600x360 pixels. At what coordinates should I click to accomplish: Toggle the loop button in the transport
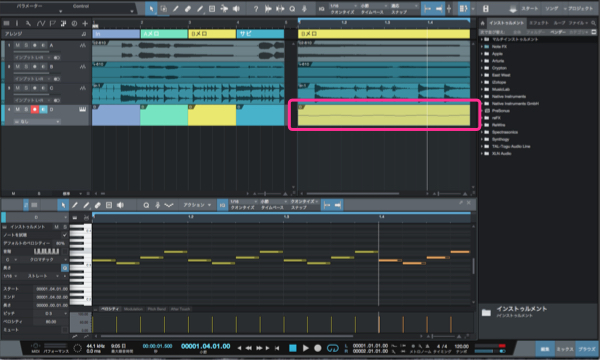[333, 348]
